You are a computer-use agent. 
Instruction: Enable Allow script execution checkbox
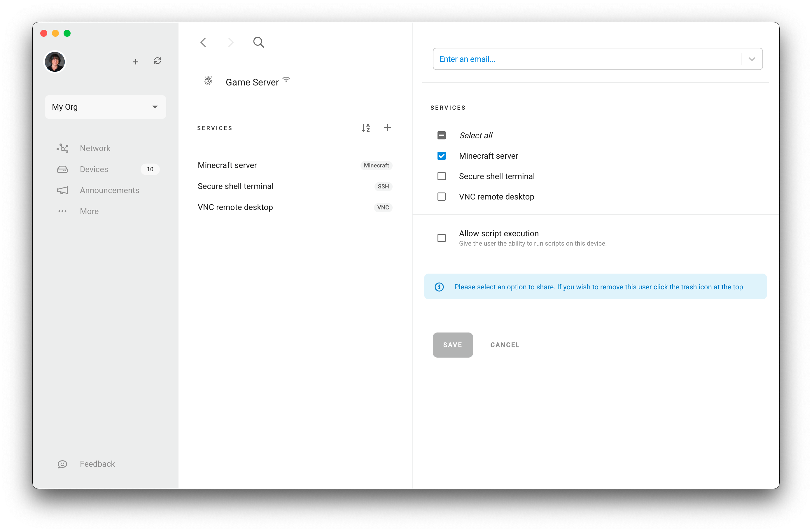[441, 238]
